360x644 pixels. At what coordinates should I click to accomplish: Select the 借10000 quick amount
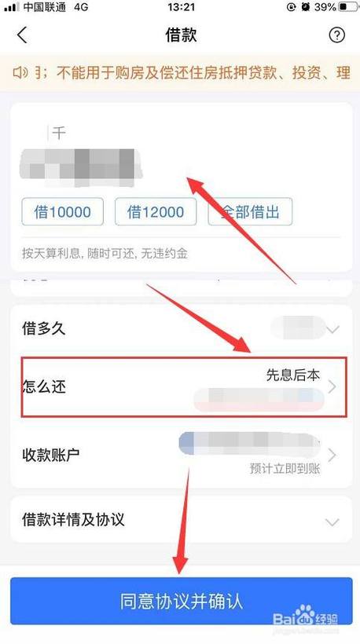(x=62, y=211)
